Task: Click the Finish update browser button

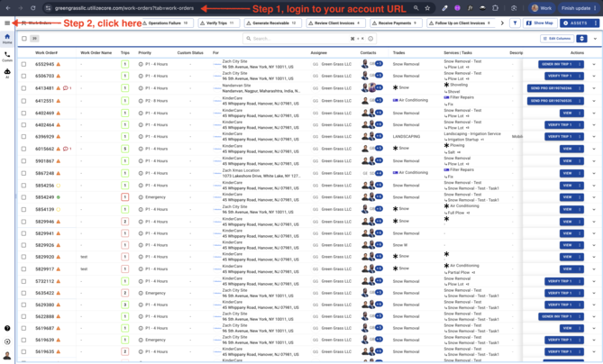Action: [576, 8]
